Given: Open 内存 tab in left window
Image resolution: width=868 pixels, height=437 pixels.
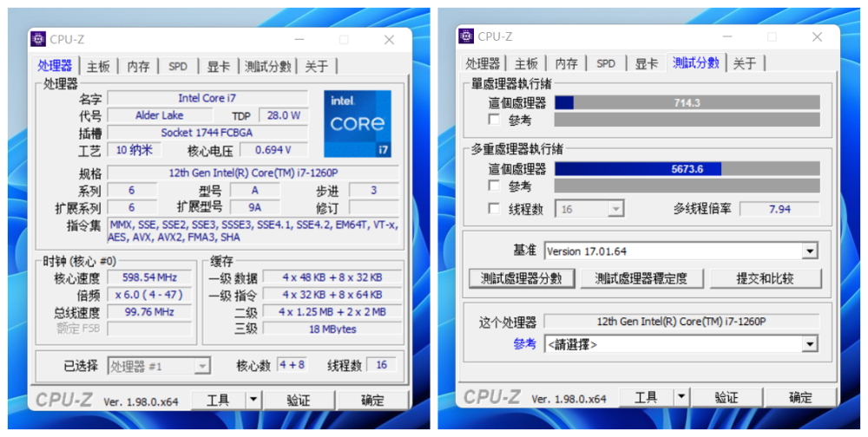Looking at the screenshot, I should 138,67.
